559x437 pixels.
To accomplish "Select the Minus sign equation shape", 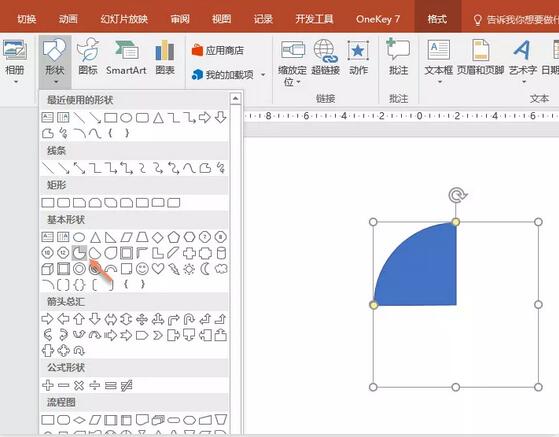I will [x=63, y=385].
